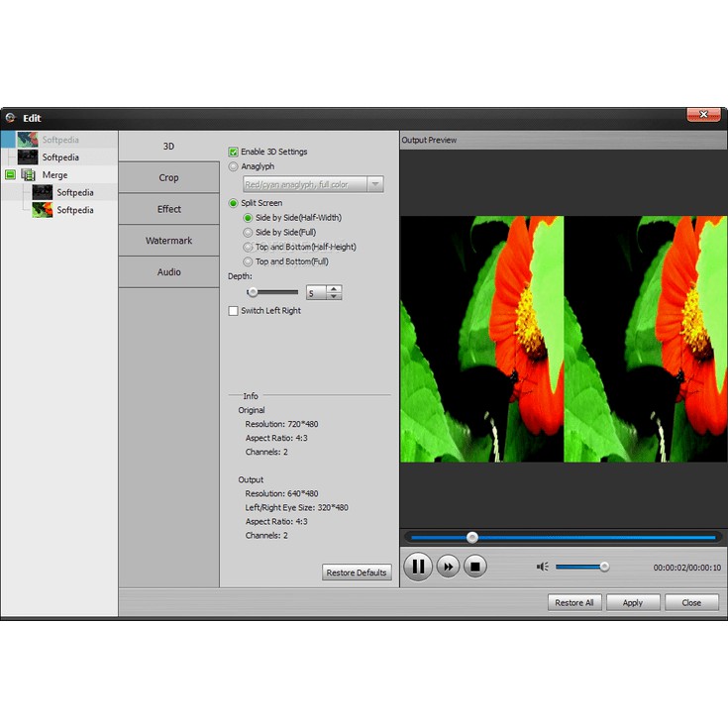Open the Watermark tab
The image size is (728, 728).
168,241
